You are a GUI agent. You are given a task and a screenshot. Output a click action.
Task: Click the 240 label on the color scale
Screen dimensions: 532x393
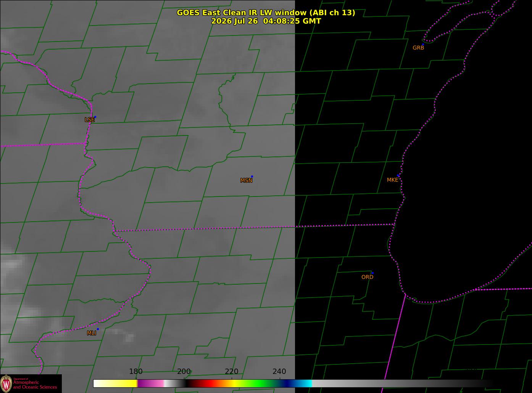point(279,372)
